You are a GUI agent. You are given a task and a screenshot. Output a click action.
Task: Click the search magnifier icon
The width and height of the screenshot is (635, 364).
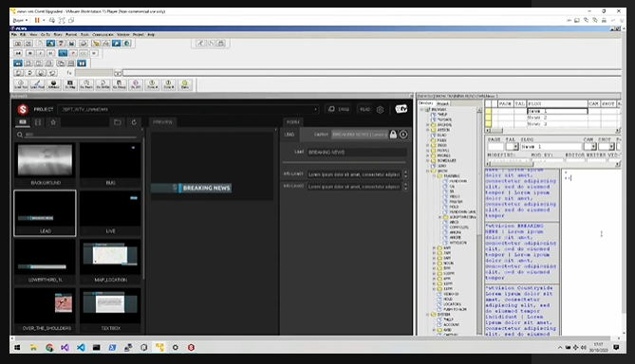coord(19,135)
